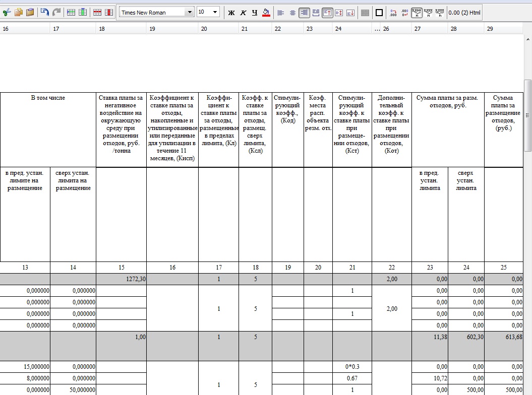Set vertical alignment to top

tap(327, 12)
